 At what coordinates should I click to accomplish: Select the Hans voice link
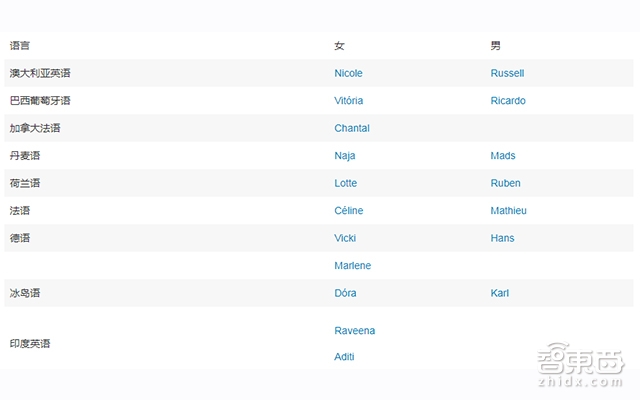point(502,238)
